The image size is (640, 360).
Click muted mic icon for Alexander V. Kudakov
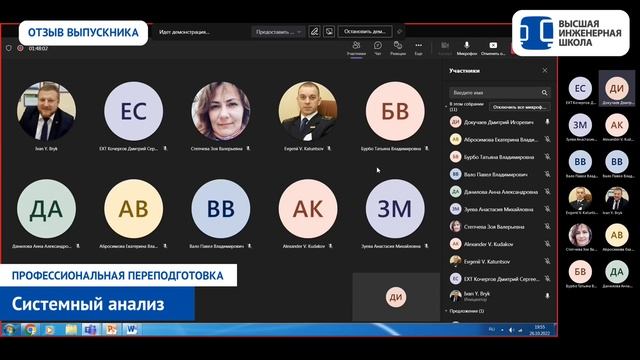tap(547, 244)
